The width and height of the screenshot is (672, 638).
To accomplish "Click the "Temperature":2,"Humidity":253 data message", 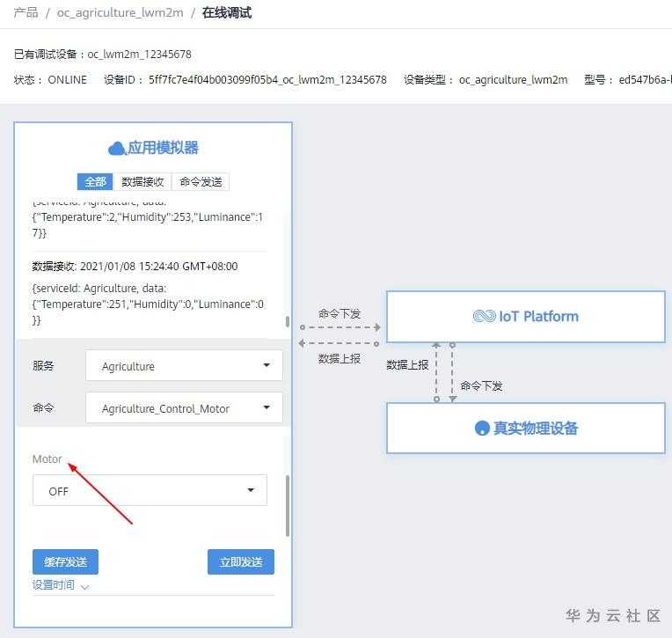I will pyautogui.click(x=148, y=224).
